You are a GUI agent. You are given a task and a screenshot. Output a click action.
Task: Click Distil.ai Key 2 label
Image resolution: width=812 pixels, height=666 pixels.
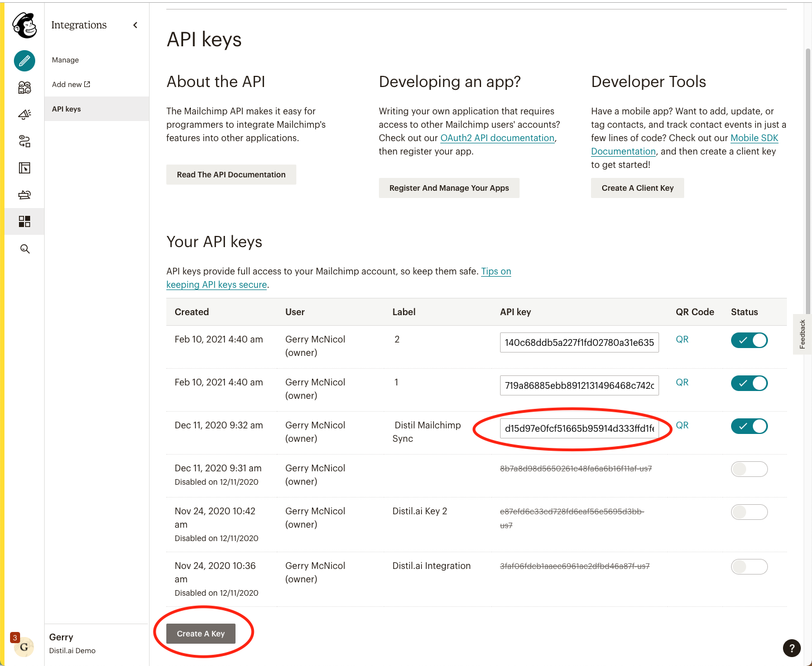pos(420,511)
